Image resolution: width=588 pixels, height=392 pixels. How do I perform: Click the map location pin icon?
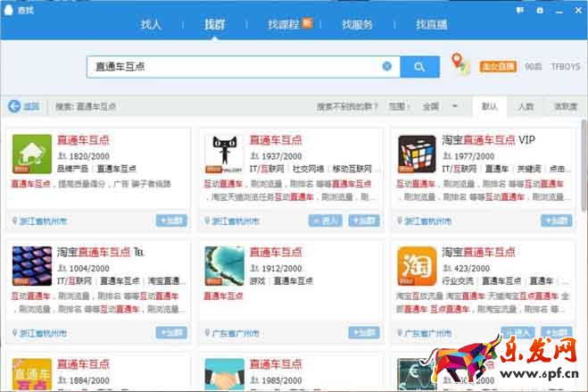(459, 64)
